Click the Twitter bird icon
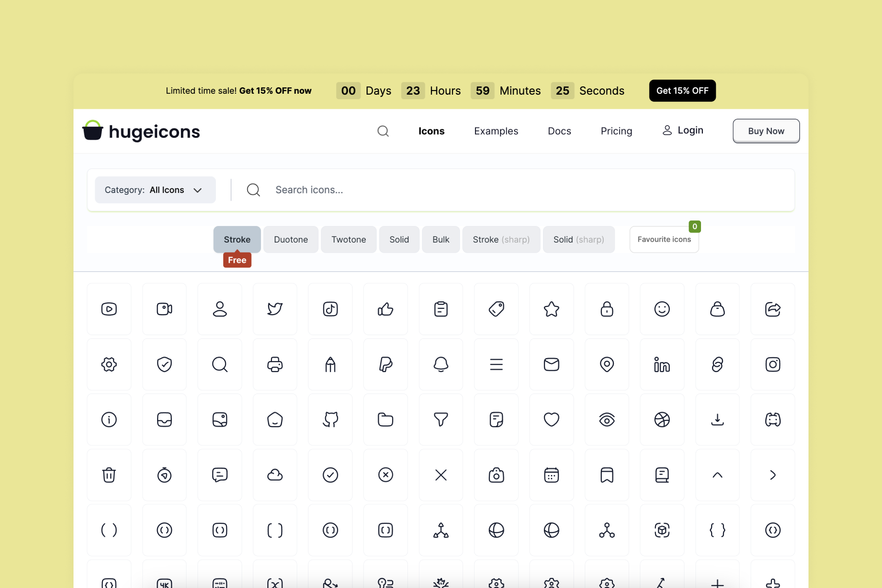 click(275, 309)
